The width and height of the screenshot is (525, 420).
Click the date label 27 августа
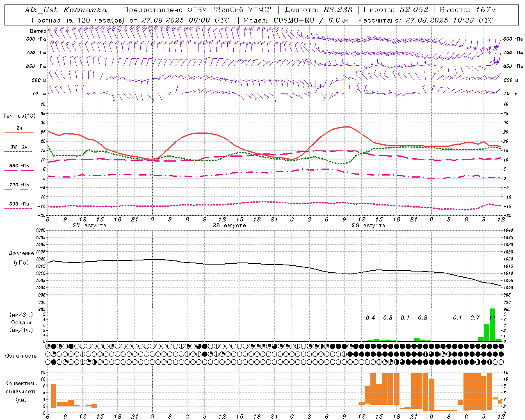pyautogui.click(x=90, y=226)
